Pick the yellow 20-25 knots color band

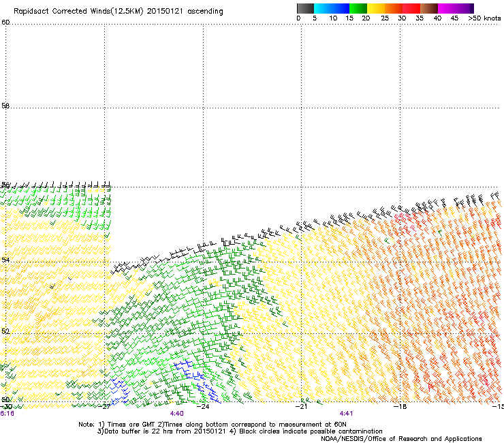point(376,8)
